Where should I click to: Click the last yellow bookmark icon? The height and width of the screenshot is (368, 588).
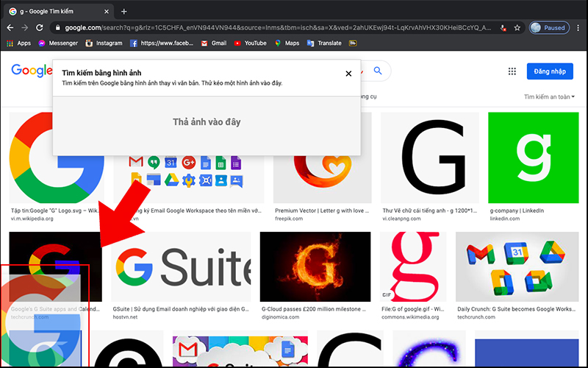[353, 43]
